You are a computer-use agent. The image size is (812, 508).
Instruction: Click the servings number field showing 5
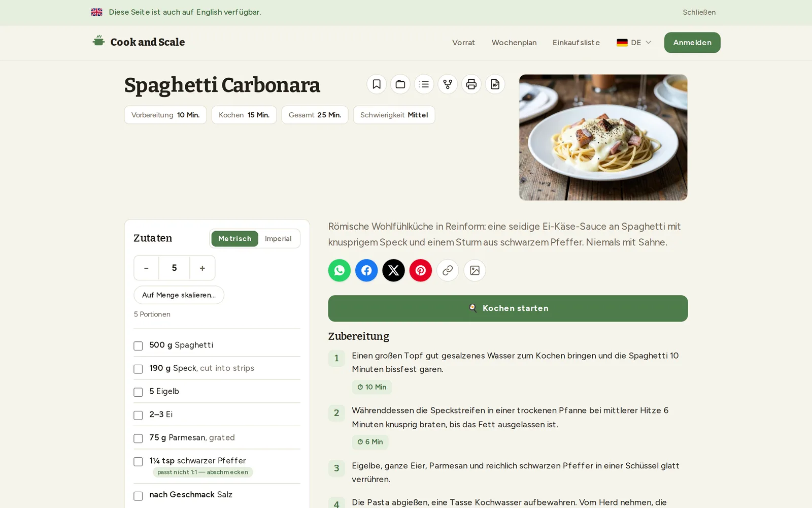174,268
